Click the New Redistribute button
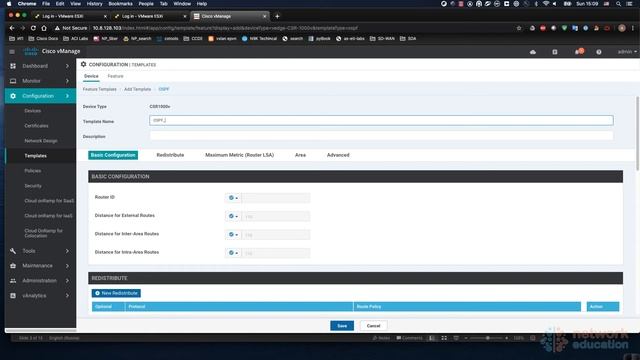 tap(116, 293)
